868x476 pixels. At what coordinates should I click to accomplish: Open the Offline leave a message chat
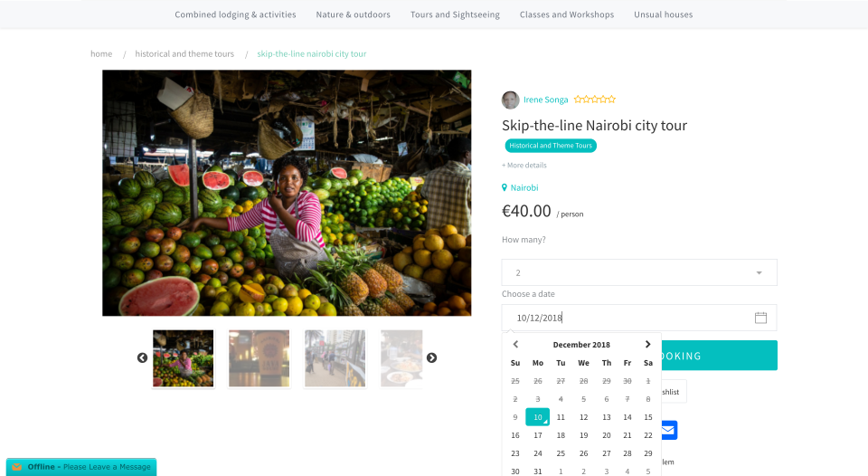81,467
